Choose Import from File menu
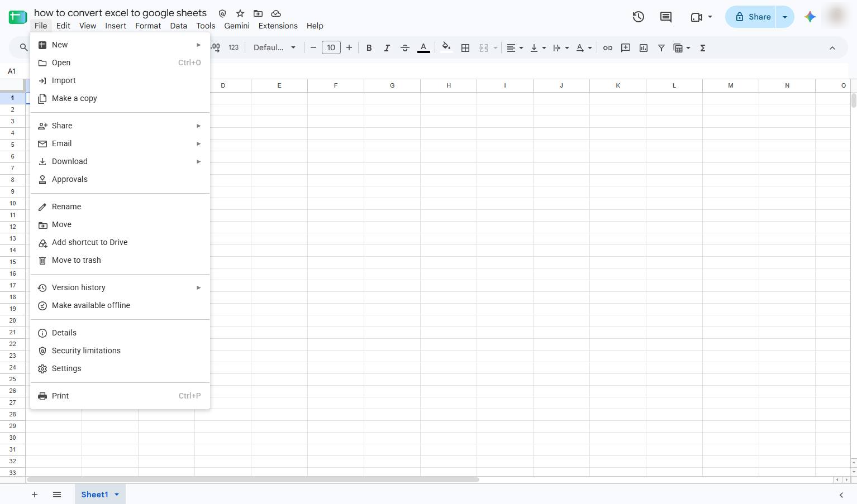 pyautogui.click(x=120, y=80)
